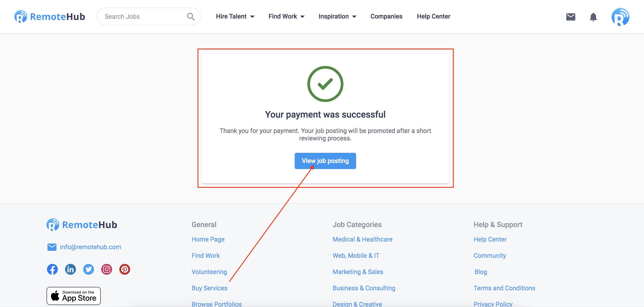The image size is (644, 307).
Task: Open the messages envelope icon
Action: (x=571, y=17)
